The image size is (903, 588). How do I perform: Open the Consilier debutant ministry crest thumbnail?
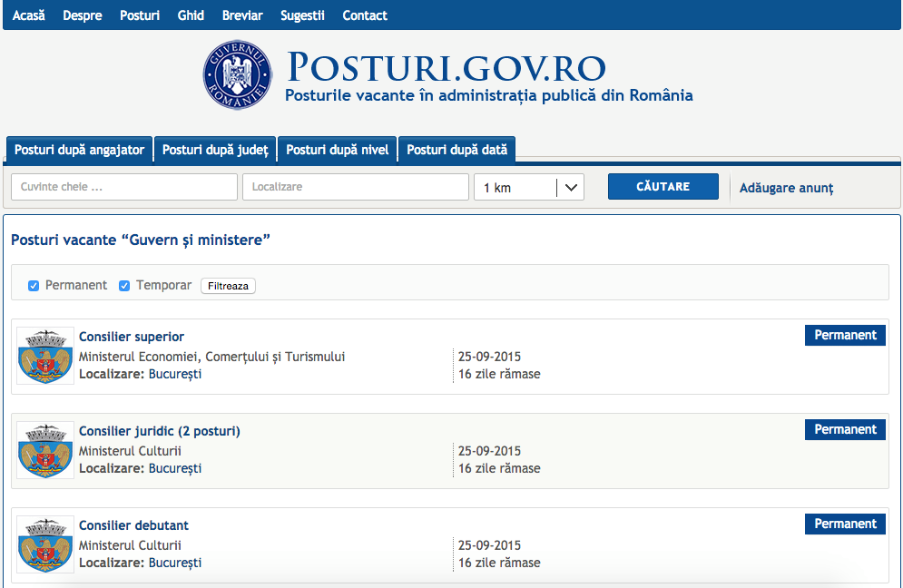coord(45,544)
